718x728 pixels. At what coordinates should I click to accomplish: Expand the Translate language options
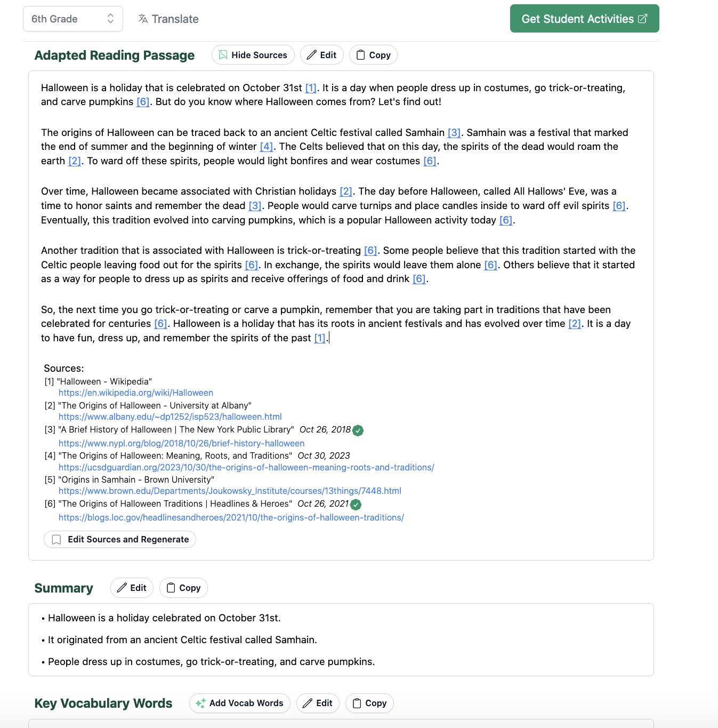(168, 19)
